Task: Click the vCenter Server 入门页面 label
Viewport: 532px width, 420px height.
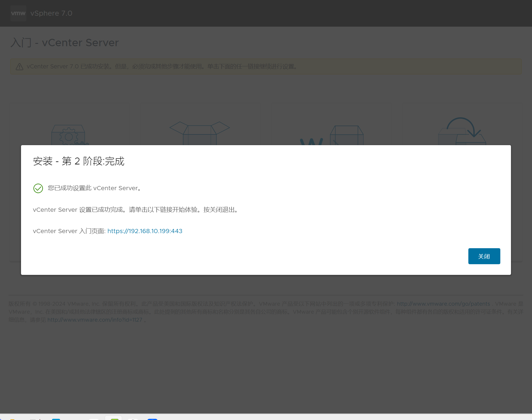Action: [x=69, y=231]
